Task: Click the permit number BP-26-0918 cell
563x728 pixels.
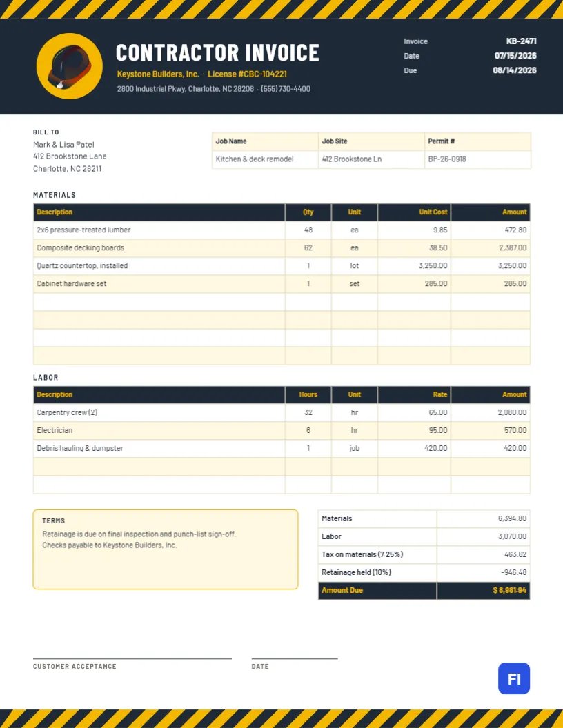Action: coord(477,159)
